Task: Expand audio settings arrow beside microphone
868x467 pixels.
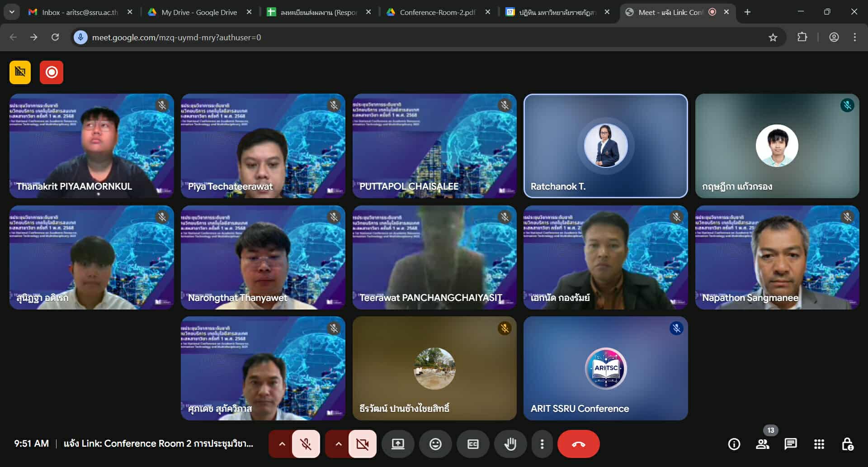Action: (x=282, y=444)
